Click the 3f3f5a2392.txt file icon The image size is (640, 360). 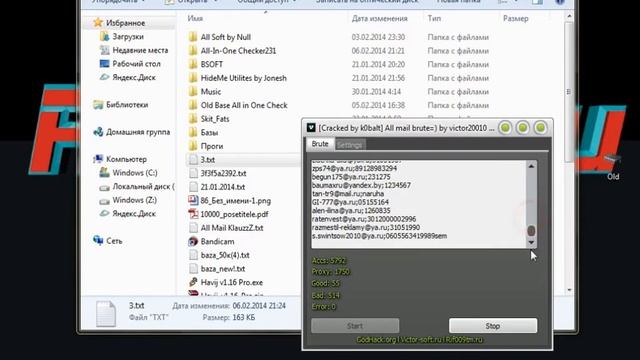tap(193, 173)
